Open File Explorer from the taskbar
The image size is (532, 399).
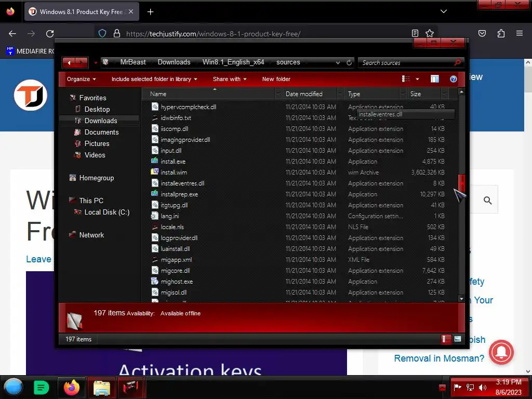(x=101, y=388)
